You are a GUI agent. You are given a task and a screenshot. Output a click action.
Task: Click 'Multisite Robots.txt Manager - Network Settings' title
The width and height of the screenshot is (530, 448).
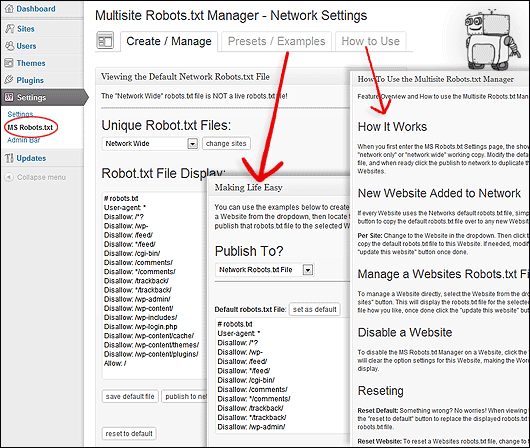coord(231,16)
